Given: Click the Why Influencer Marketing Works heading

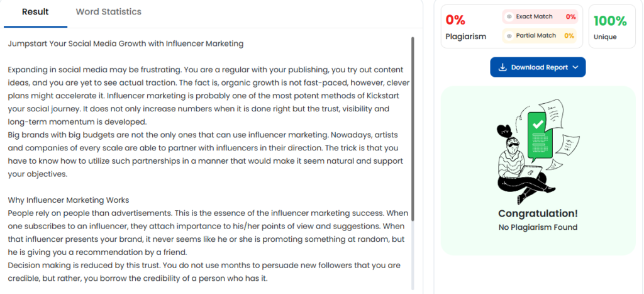Looking at the screenshot, I should [69, 200].
